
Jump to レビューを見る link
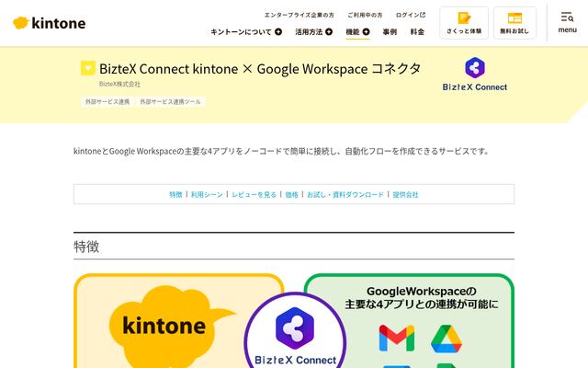click(254, 194)
